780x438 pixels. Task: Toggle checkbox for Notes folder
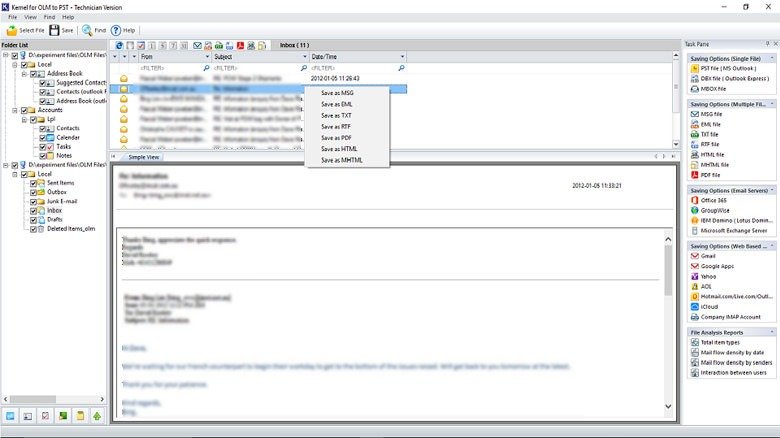coord(43,156)
